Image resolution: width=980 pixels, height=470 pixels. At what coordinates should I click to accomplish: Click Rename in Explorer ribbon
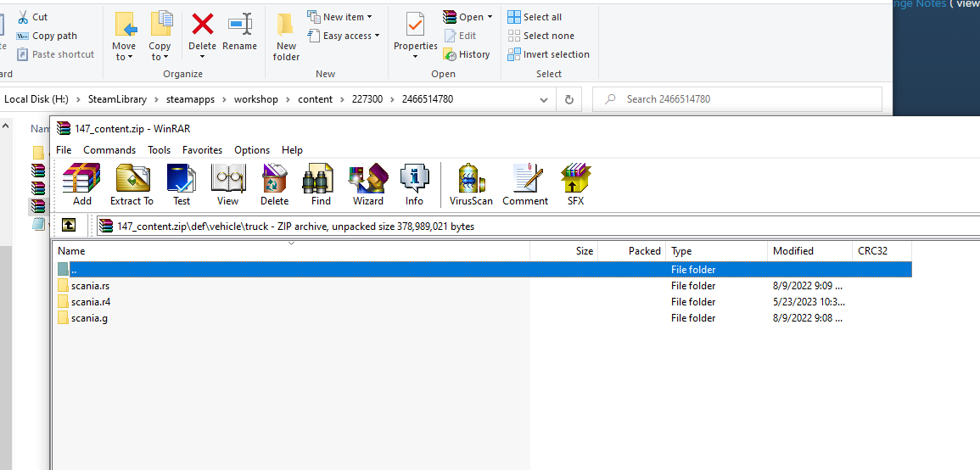pyautogui.click(x=239, y=32)
